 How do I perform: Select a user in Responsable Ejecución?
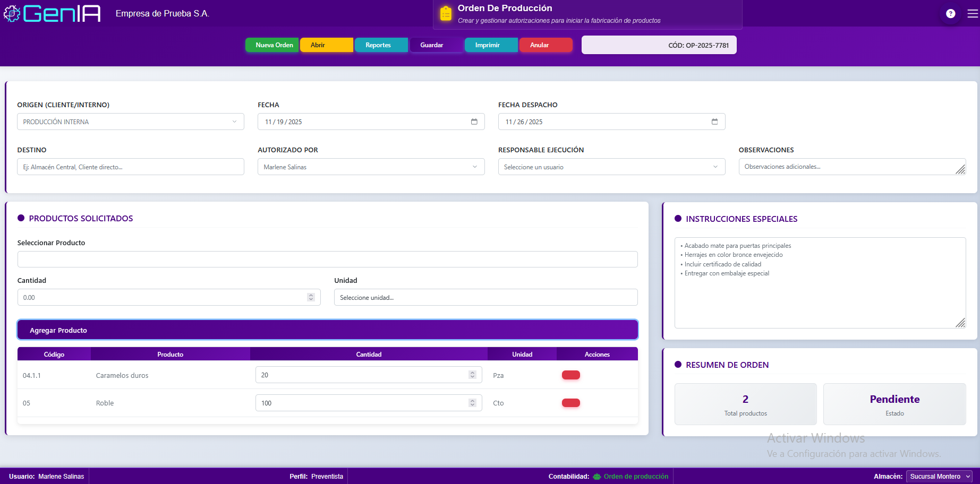611,167
